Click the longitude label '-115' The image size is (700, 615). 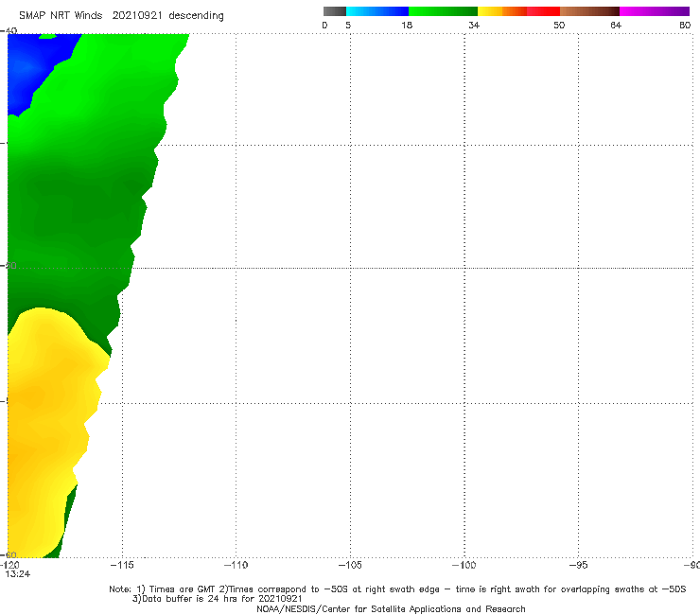[x=122, y=565]
